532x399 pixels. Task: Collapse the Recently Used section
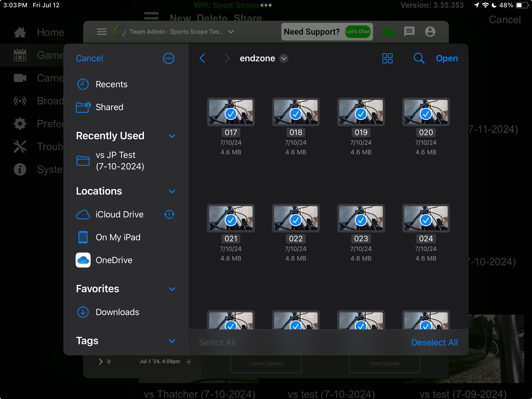(x=172, y=136)
